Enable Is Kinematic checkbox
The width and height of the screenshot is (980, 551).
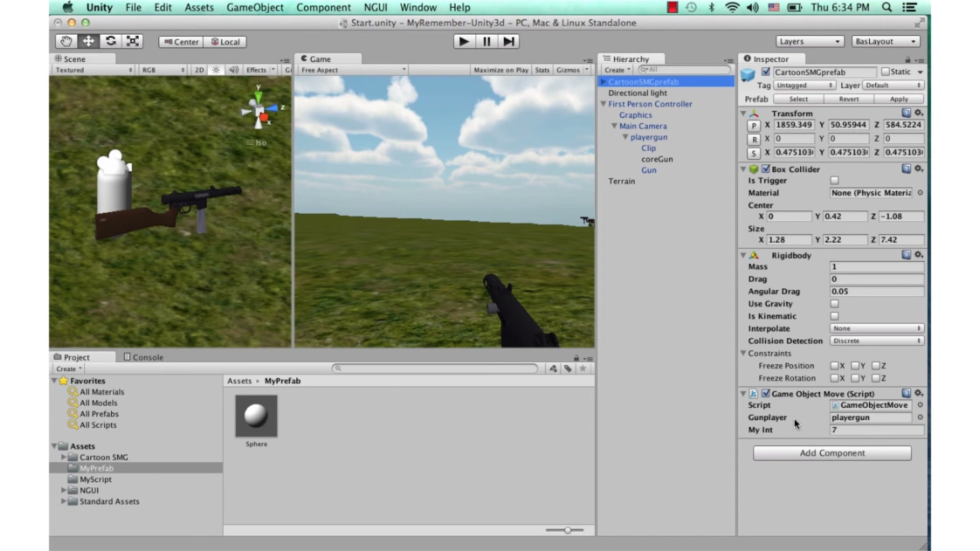point(835,316)
